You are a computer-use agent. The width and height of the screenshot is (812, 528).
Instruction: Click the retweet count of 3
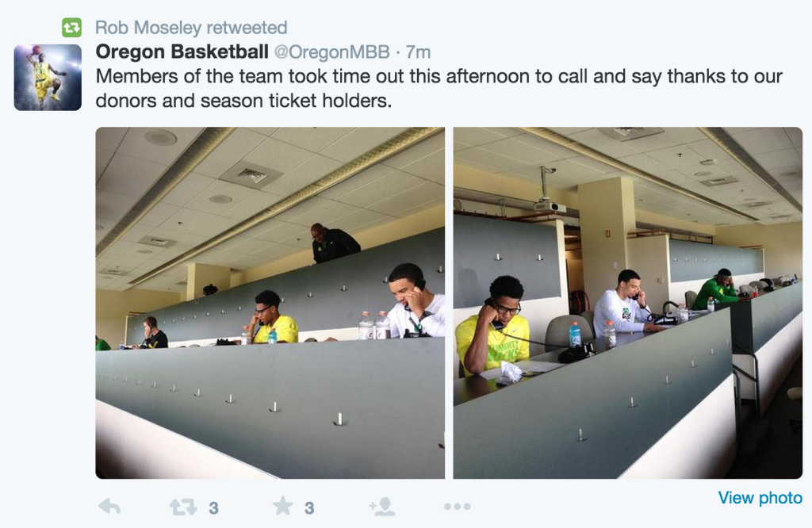click(x=213, y=508)
